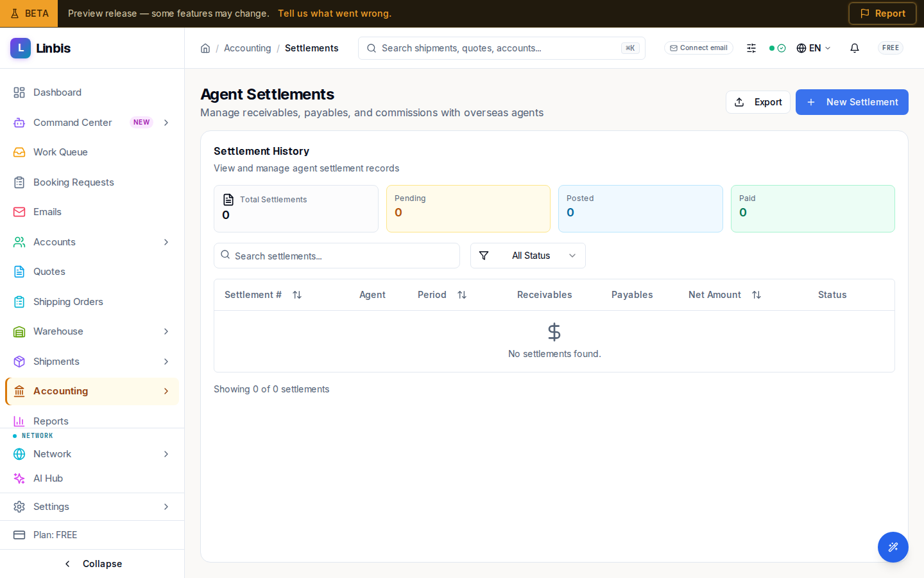Focus the global search shipments field
The width and height of the screenshot is (924, 578).
[502, 48]
